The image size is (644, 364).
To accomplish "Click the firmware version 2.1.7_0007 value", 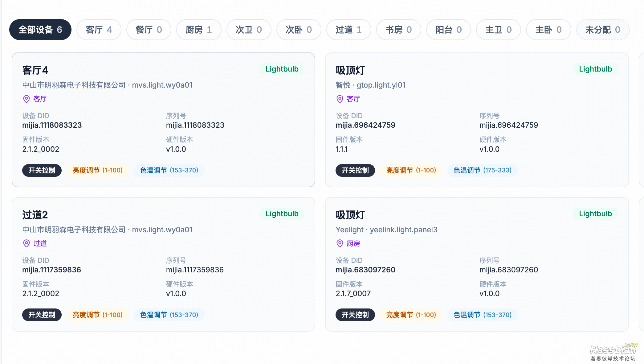I will [353, 294].
